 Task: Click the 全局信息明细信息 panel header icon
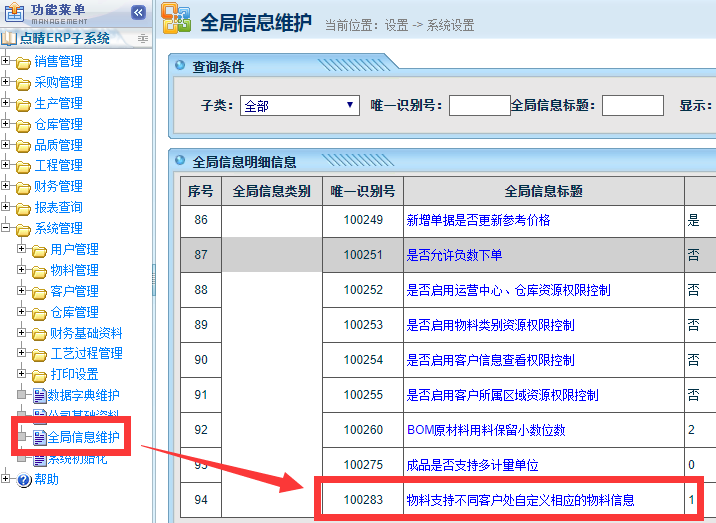[x=180, y=160]
